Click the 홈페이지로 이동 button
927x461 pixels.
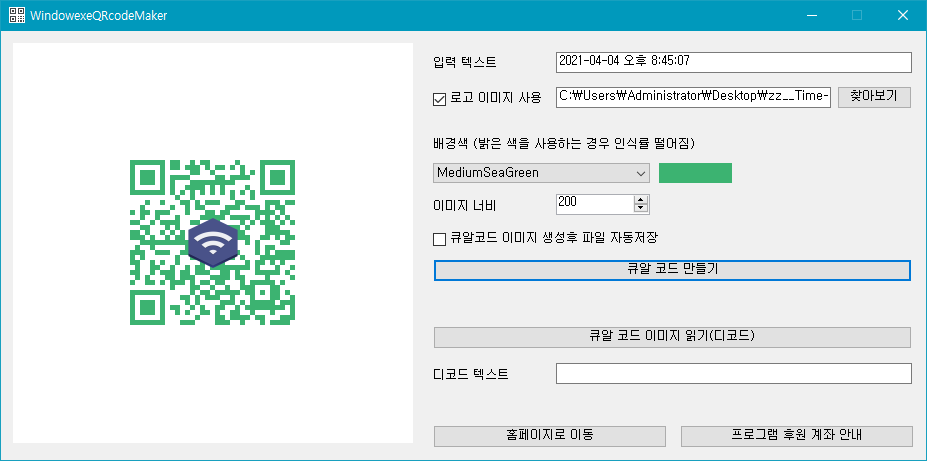[550, 436]
